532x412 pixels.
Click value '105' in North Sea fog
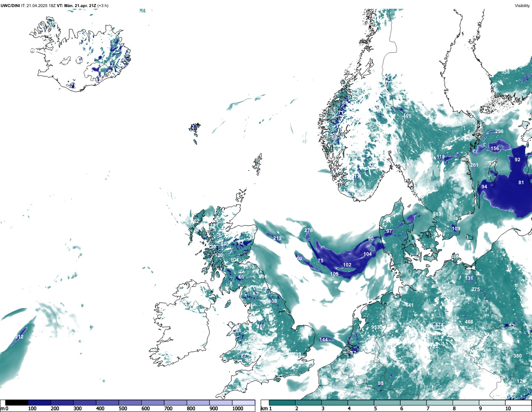334,274
